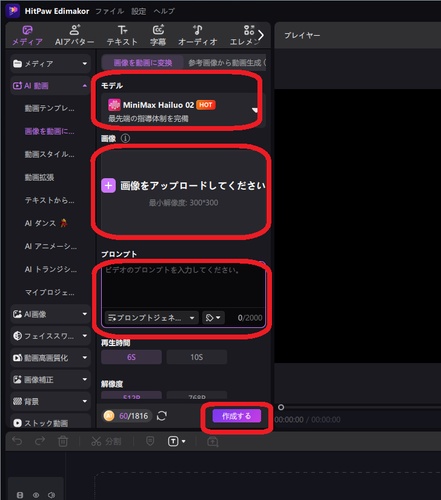Screen dimensions: 441x500
Task: Click the 作成する button
Action: pos(237,416)
